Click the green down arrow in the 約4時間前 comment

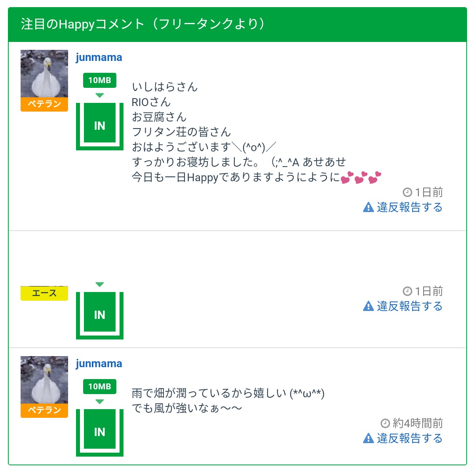(x=100, y=402)
